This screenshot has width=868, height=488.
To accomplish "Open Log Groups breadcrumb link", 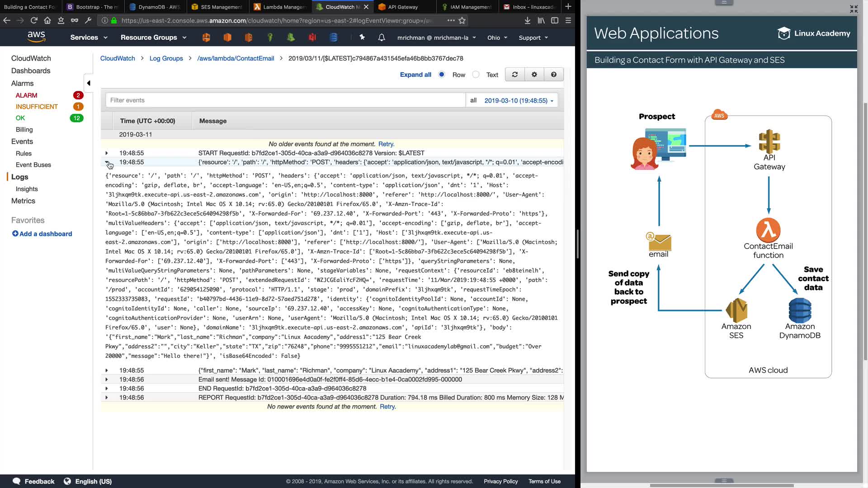I will [166, 58].
